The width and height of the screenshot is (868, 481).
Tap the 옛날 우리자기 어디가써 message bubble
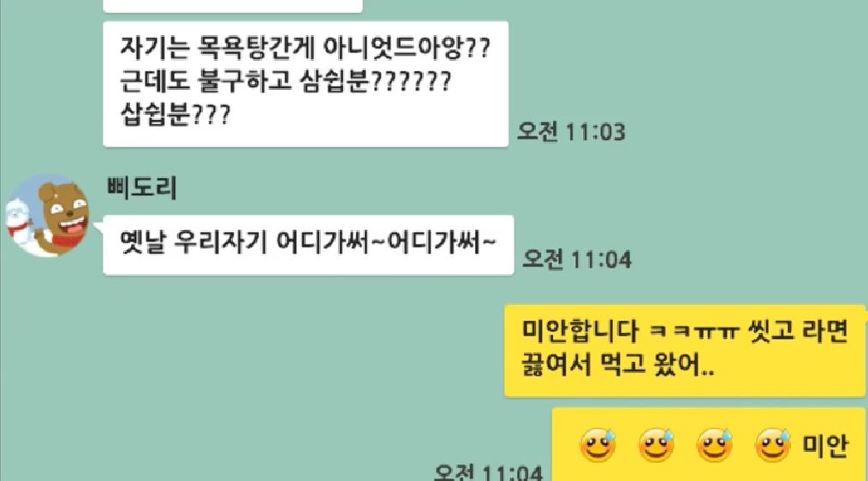[x=308, y=245]
